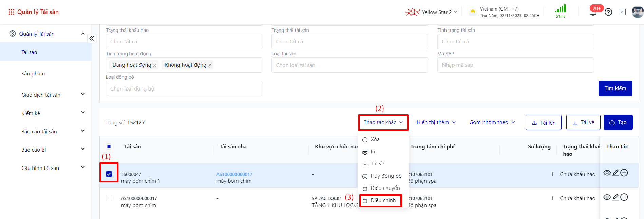Select Tải về in the dropdown menu

point(383,164)
